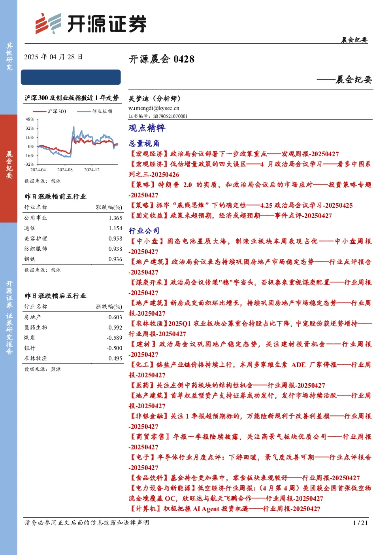This screenshot has height=555, width=392.
Task: Select the 农林牧渔 row value -0.495
Action: (115, 358)
